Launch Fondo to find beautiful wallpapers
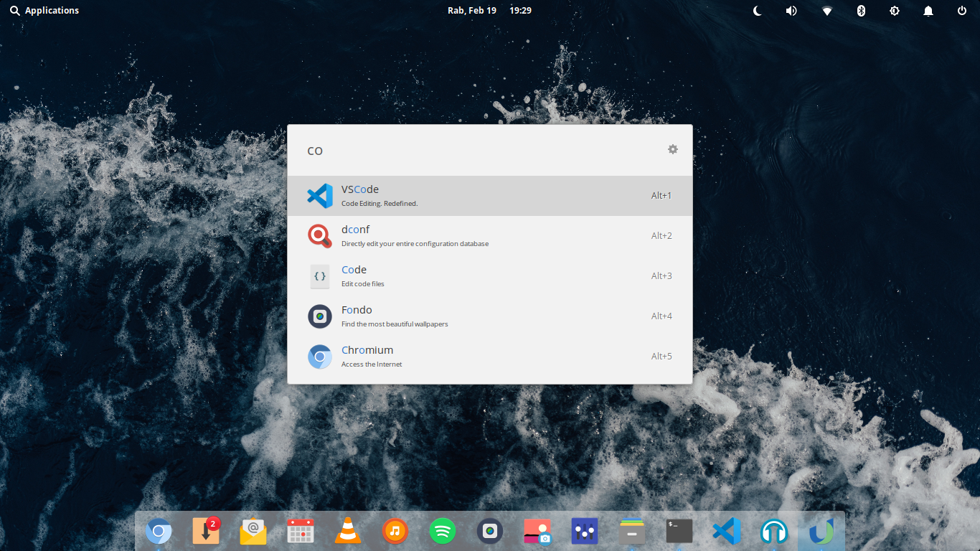The width and height of the screenshot is (980, 551). (490, 316)
